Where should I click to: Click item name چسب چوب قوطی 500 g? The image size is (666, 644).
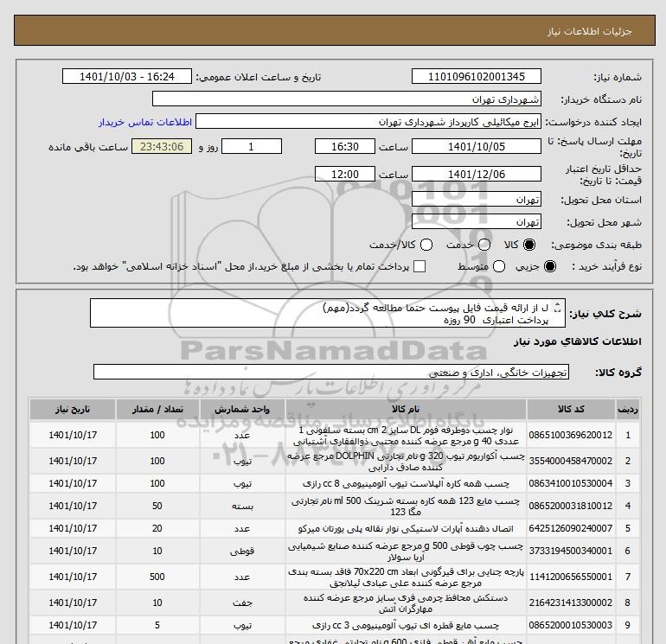pyautogui.click(x=406, y=552)
